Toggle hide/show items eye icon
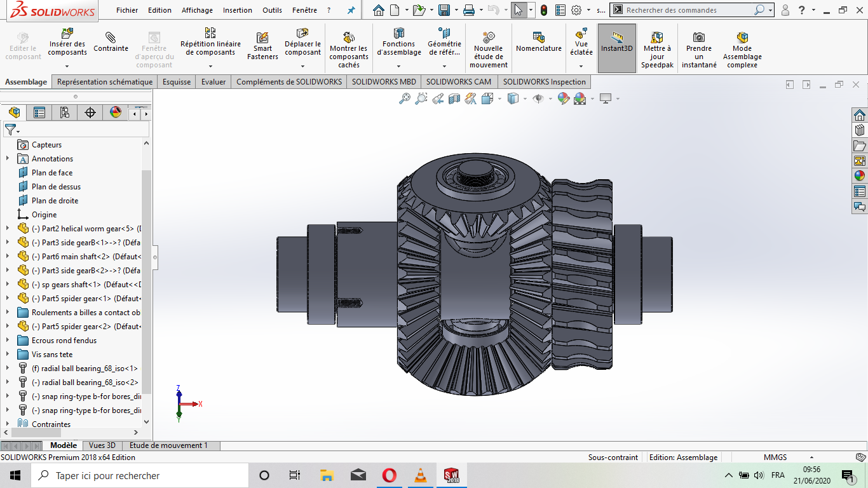Viewport: 868px width, 488px height. (538, 98)
